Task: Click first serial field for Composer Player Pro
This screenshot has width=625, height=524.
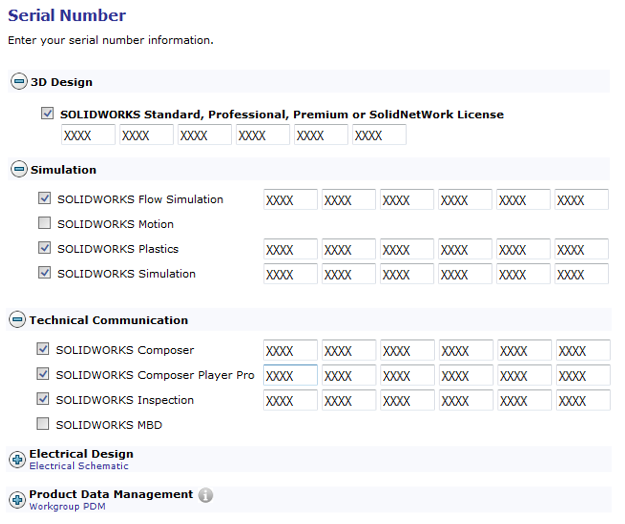Action: (x=290, y=375)
